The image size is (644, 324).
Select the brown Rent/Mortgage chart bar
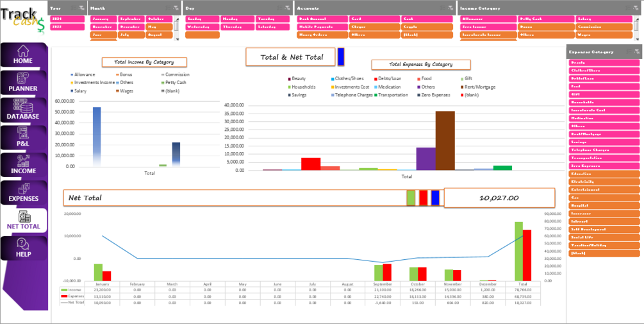coord(445,141)
